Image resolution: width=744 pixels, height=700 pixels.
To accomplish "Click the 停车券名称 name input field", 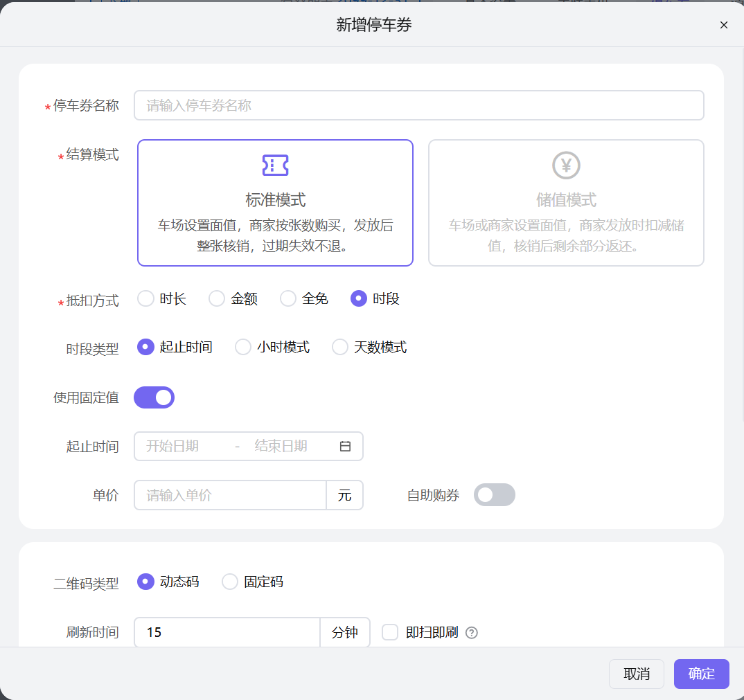I will tap(418, 105).
